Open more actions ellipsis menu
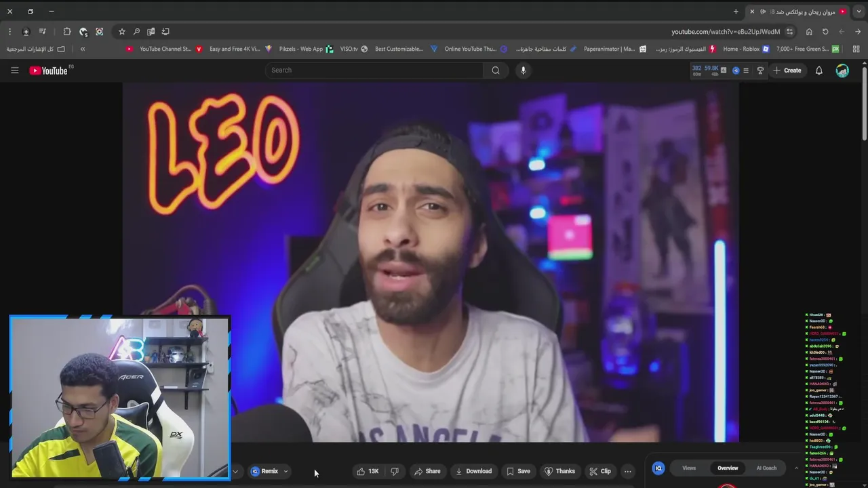The height and width of the screenshot is (488, 868). click(628, 471)
